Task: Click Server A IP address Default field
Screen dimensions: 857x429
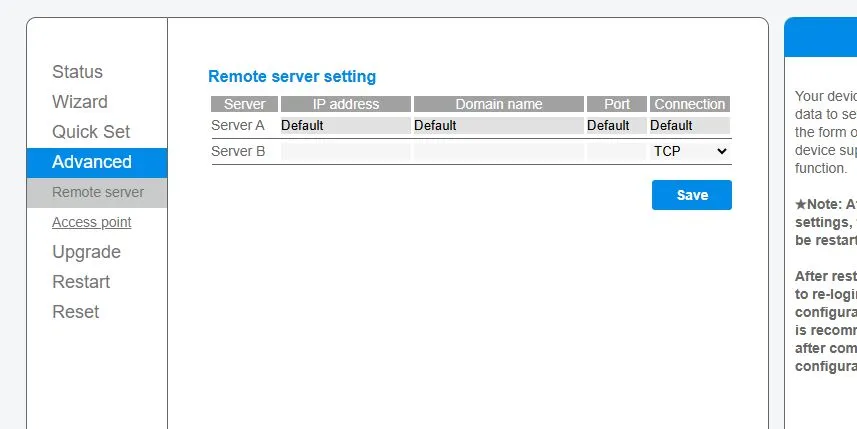Action: (345, 125)
